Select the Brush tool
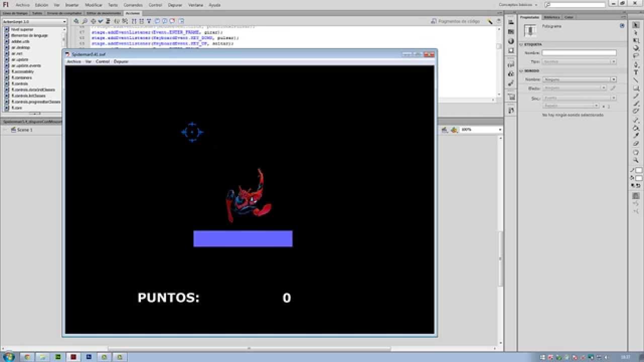 [636, 104]
